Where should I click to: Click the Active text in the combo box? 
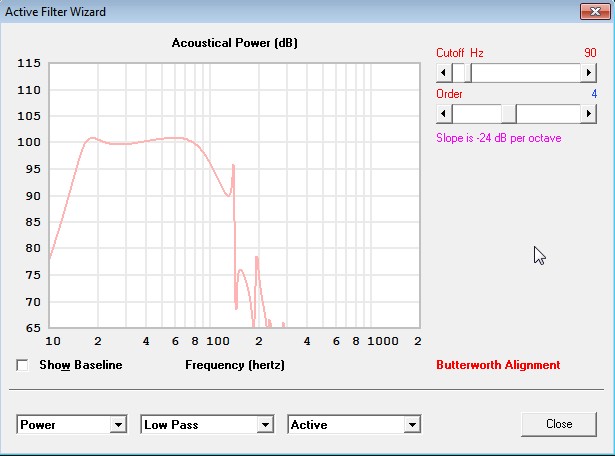(x=309, y=425)
